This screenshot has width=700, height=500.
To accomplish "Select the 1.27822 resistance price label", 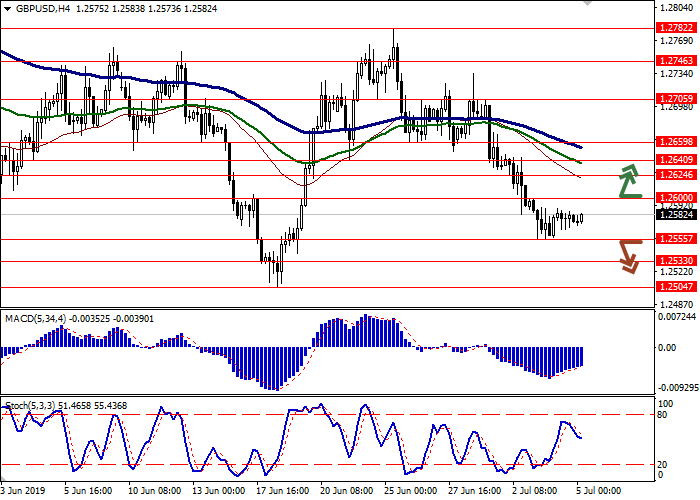I will tap(677, 28).
